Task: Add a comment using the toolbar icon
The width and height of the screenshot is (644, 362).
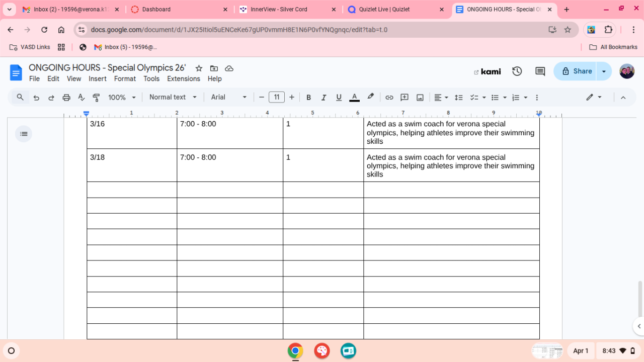Action: coord(405,98)
